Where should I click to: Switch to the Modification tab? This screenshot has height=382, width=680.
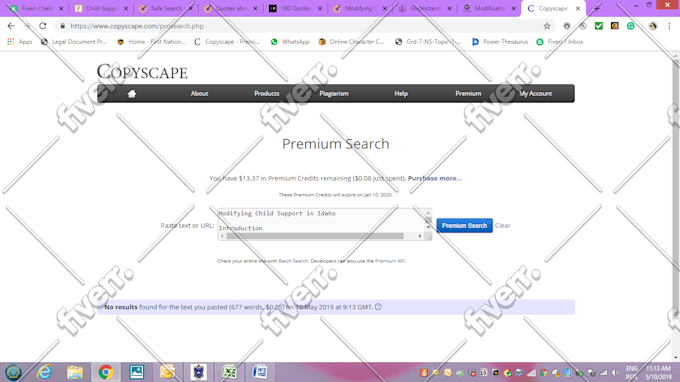tap(490, 8)
